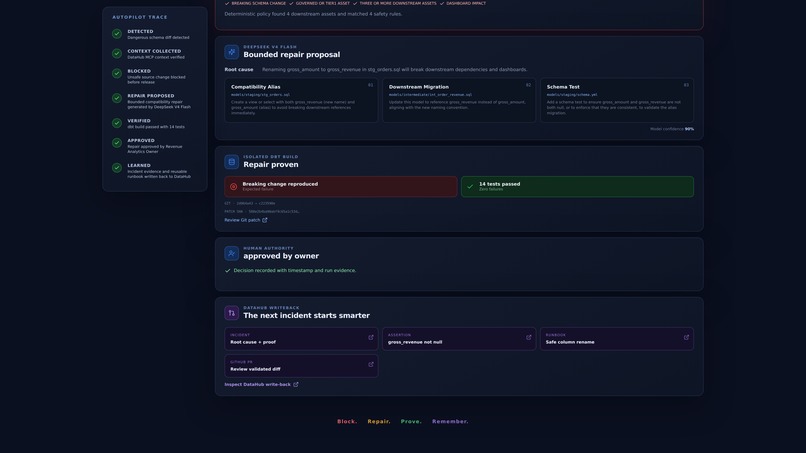Click the Detected step checkmark icon
The image size is (806, 453).
117,34
